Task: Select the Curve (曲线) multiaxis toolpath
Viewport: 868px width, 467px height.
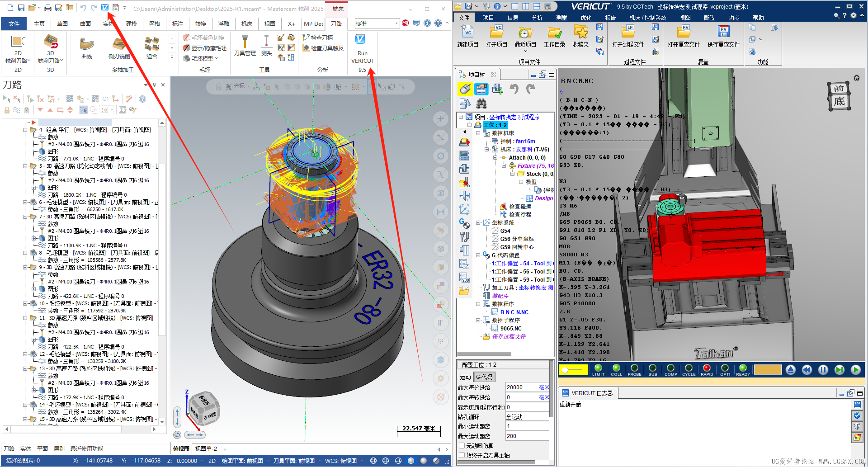Action: 87,49
